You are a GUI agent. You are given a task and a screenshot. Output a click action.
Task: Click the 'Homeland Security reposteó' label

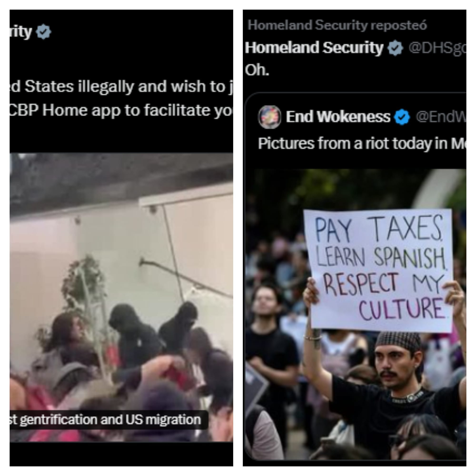click(x=337, y=25)
